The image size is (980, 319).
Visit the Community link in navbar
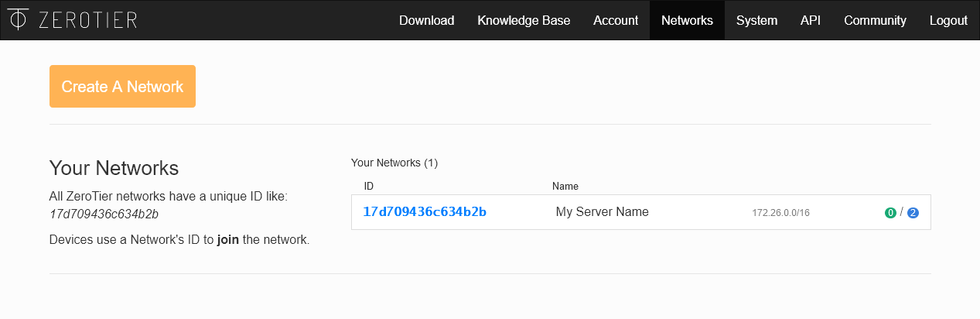pyautogui.click(x=875, y=20)
